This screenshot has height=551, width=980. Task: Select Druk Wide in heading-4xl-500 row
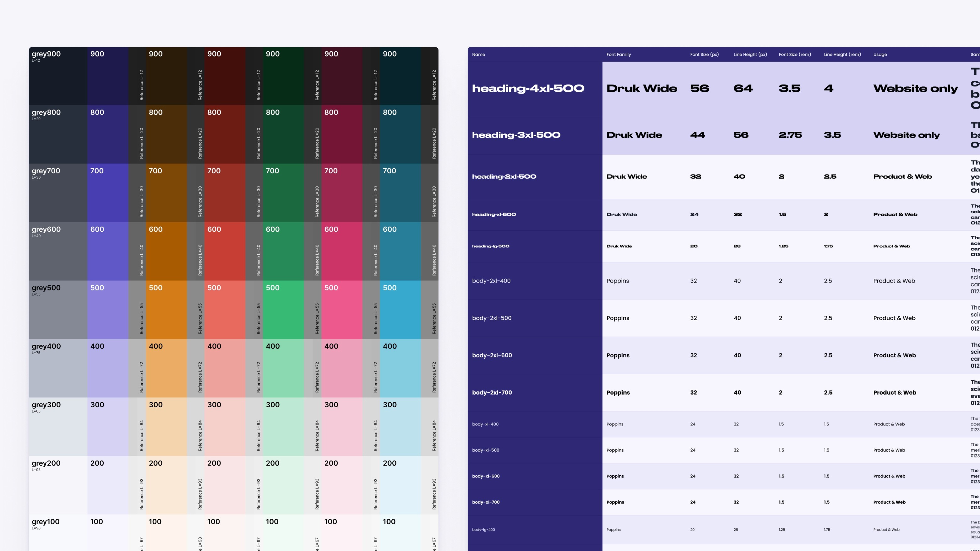(642, 89)
